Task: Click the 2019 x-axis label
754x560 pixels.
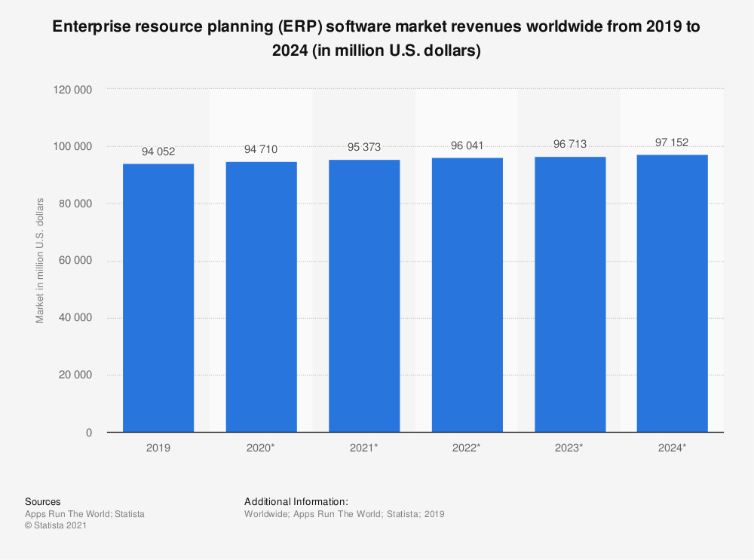Action: (158, 448)
